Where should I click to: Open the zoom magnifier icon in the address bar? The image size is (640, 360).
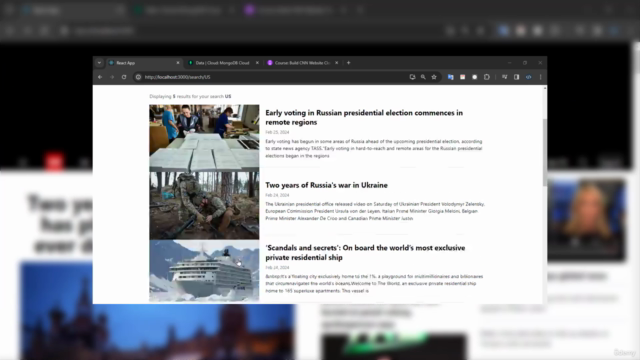pos(423,77)
